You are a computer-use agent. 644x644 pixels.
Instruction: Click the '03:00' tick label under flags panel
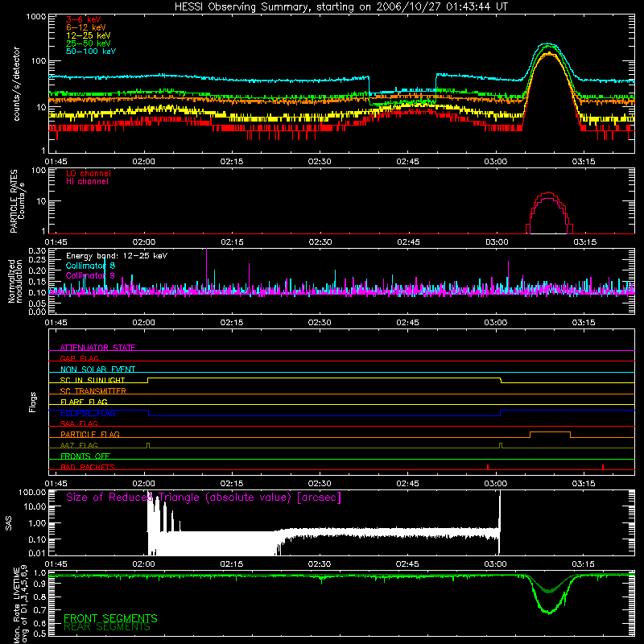point(496,484)
